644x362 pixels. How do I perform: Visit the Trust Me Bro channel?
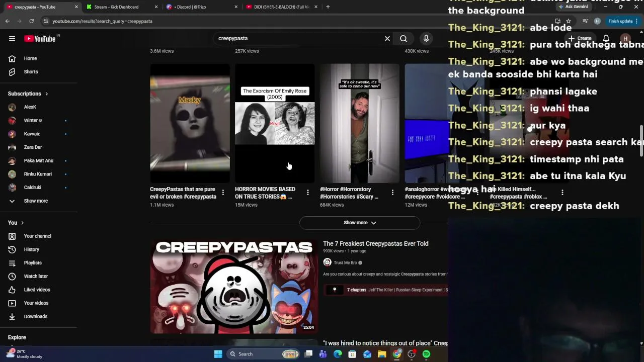coord(345,262)
